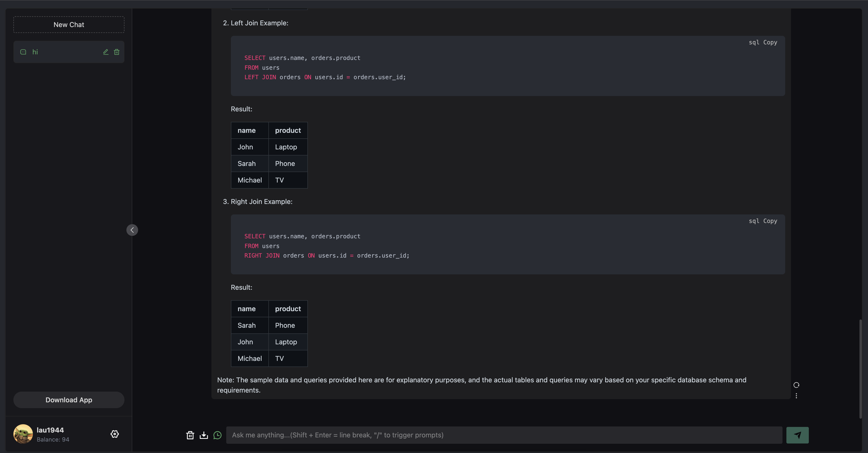This screenshot has height=453, width=868.
Task: Clear conversation with bottom trash icon
Action: pos(190,435)
